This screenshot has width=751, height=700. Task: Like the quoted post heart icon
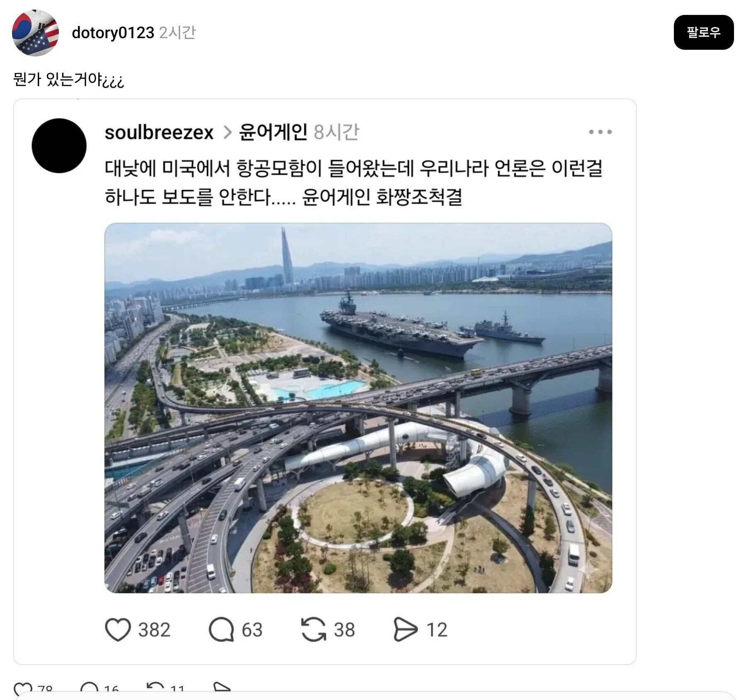point(118,630)
